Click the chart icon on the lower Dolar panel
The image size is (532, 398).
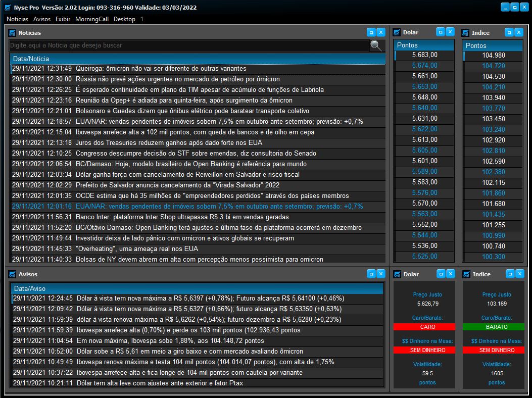397,274
